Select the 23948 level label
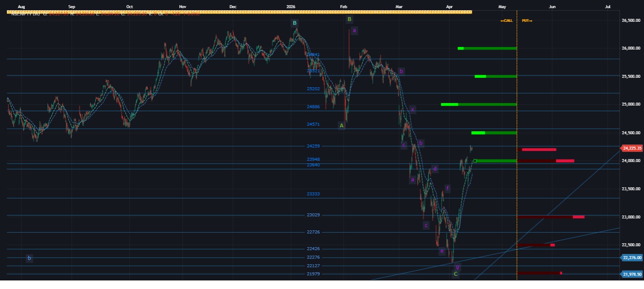Screen dimensions: 644x289 point(313,159)
